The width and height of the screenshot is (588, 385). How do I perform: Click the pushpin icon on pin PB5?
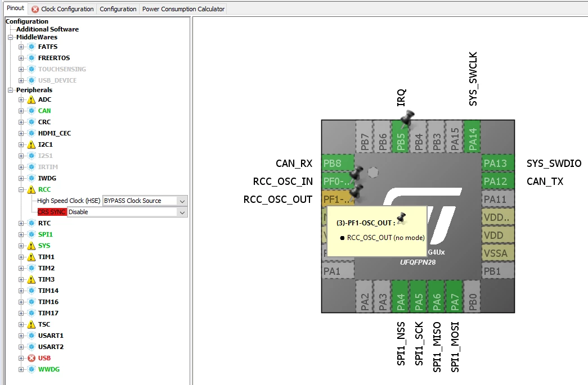point(407,119)
